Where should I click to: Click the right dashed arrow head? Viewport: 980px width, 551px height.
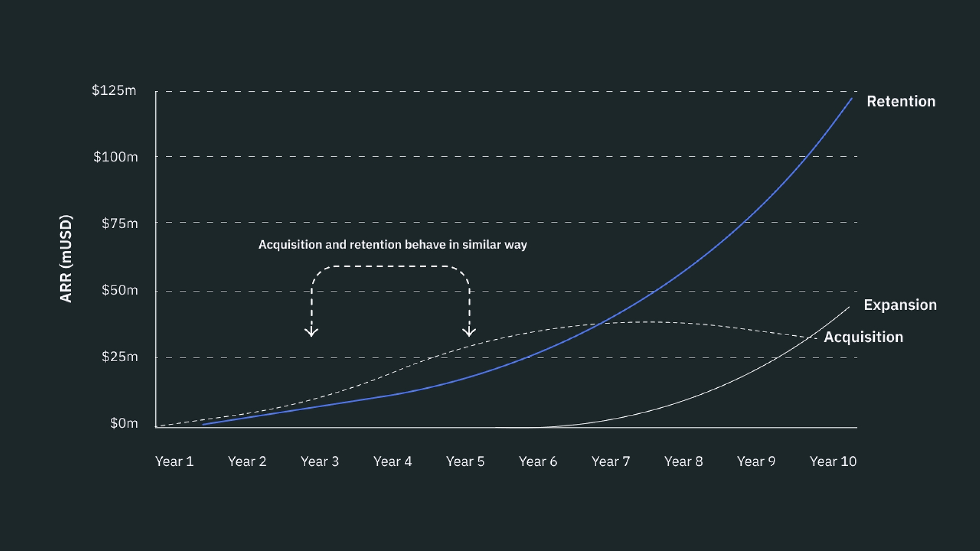[469, 332]
